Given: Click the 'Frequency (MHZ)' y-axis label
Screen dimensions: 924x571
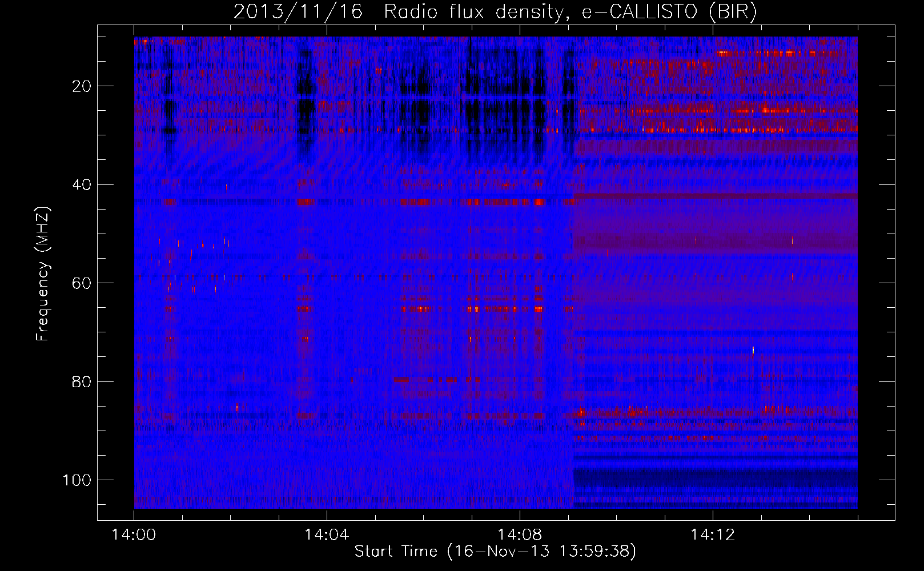Looking at the screenshot, I should (43, 274).
